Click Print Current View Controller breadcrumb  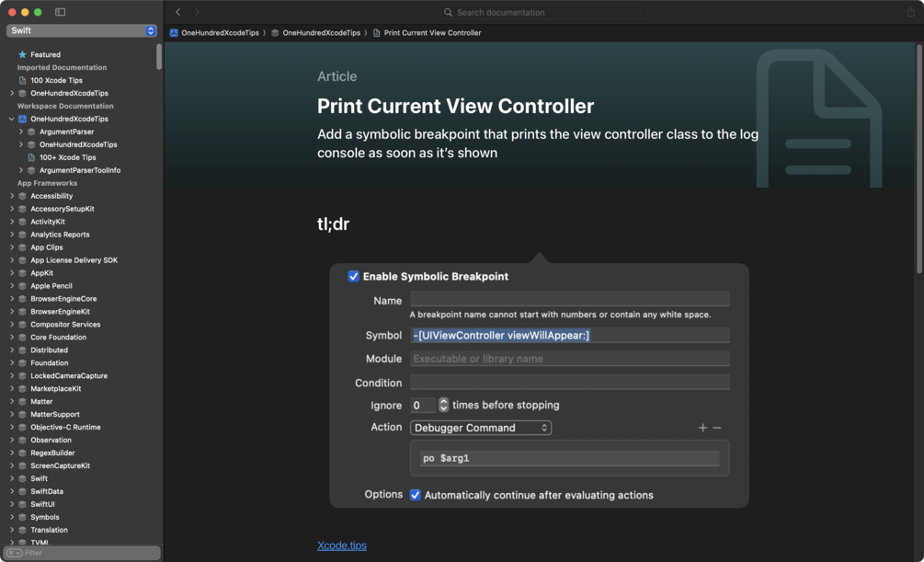coord(432,33)
